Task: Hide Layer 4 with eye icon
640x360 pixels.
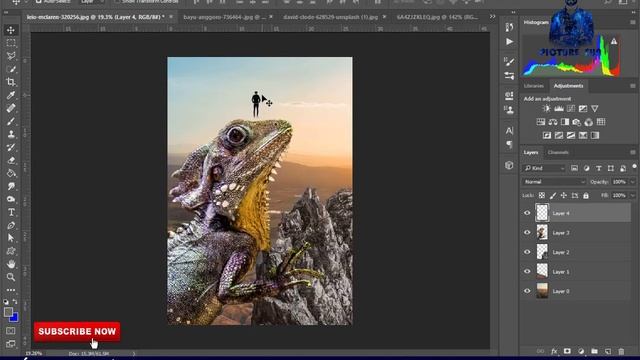Action: click(x=527, y=213)
